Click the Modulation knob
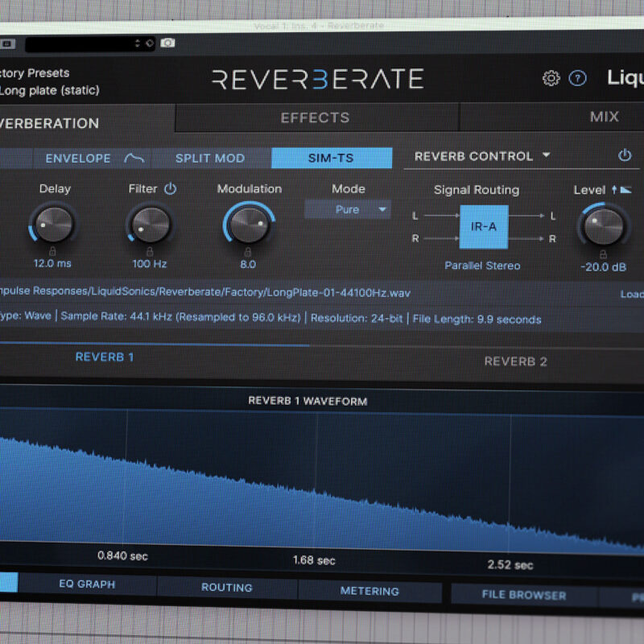 coord(249,225)
